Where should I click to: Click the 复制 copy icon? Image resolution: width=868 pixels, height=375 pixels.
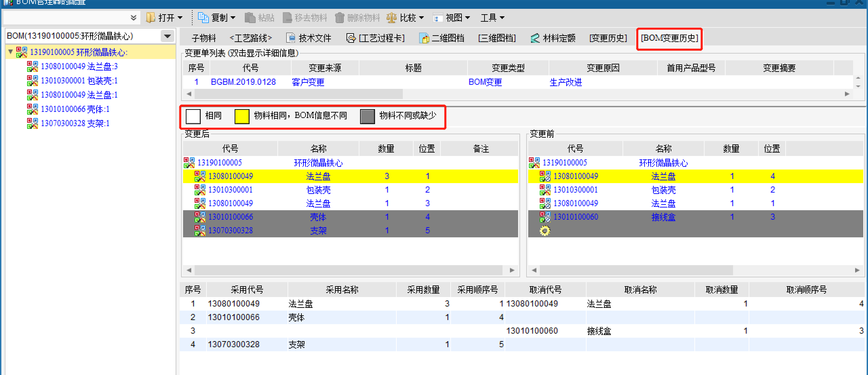pyautogui.click(x=203, y=17)
